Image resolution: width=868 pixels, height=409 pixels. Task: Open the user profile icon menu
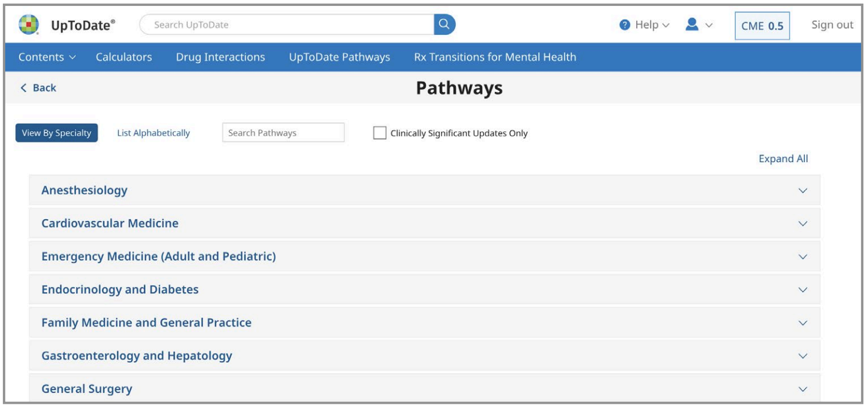point(693,25)
